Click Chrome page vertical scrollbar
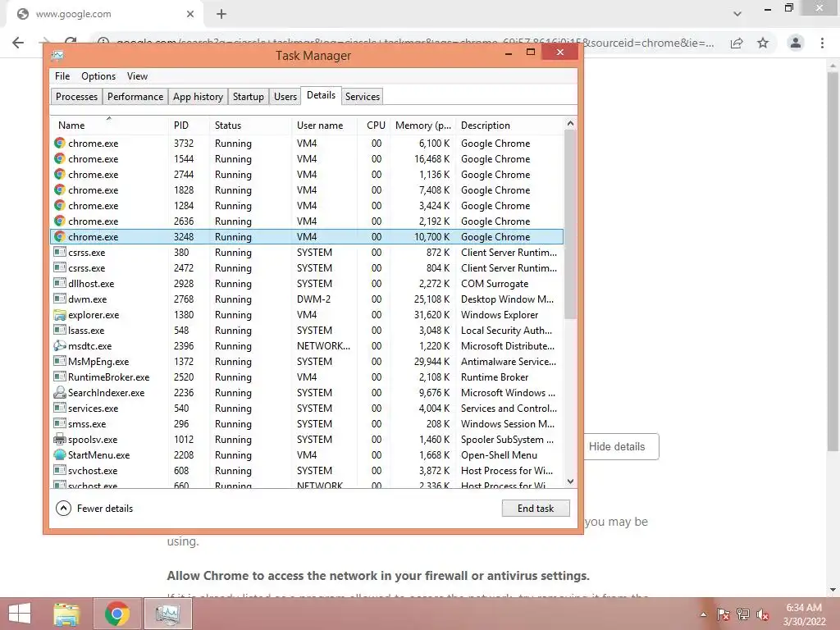 tap(833, 262)
